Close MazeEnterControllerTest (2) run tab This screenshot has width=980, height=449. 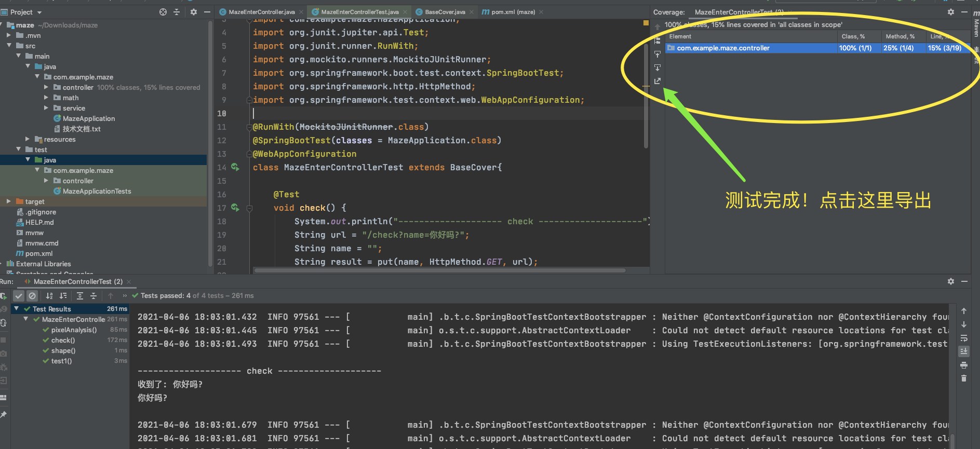pyautogui.click(x=129, y=282)
